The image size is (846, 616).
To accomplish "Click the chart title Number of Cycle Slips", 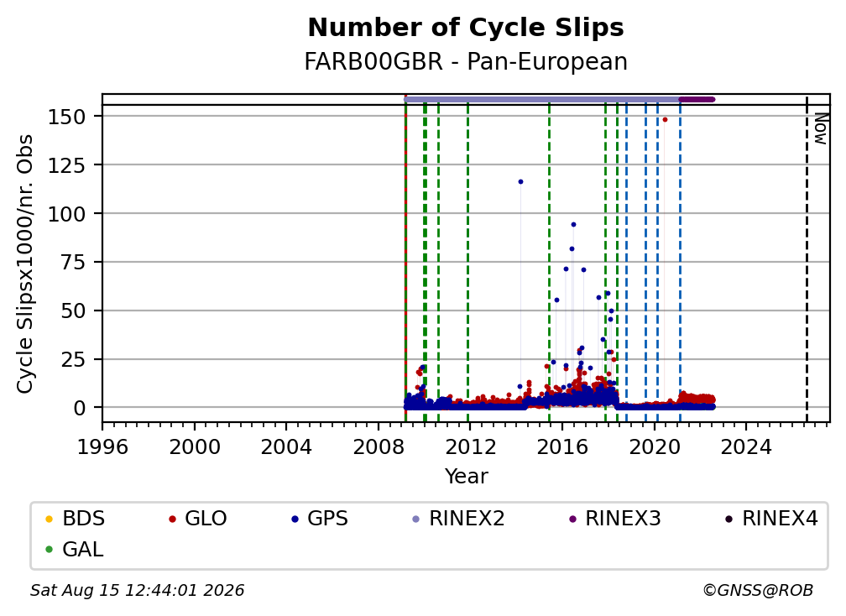I will click(x=466, y=28).
